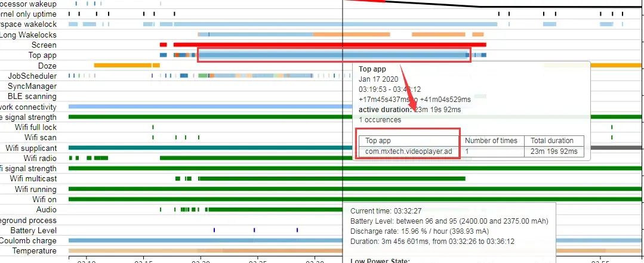Screen dimensions: 644x263
Task: Click the Temperature row label
Action: click(x=35, y=251)
